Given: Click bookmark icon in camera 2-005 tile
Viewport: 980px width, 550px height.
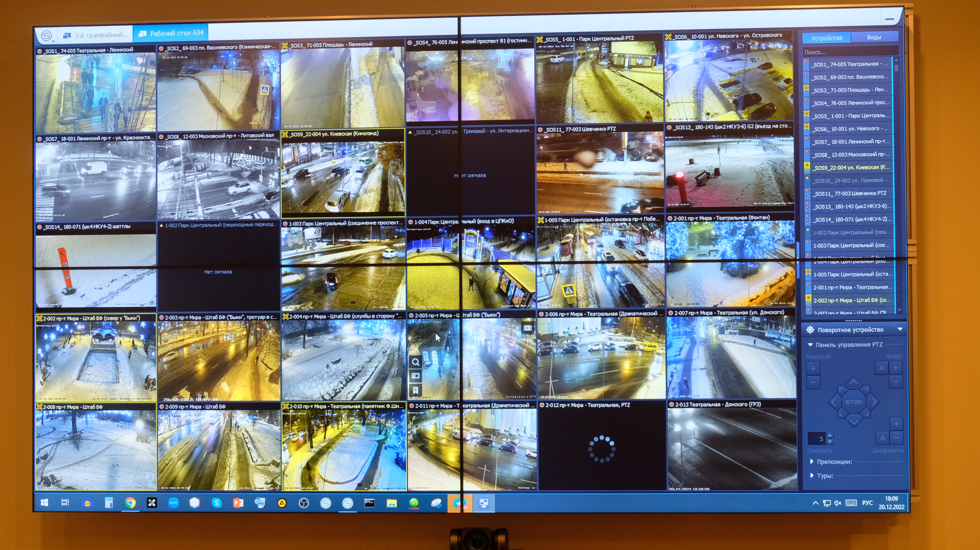Looking at the screenshot, I should point(415,390).
